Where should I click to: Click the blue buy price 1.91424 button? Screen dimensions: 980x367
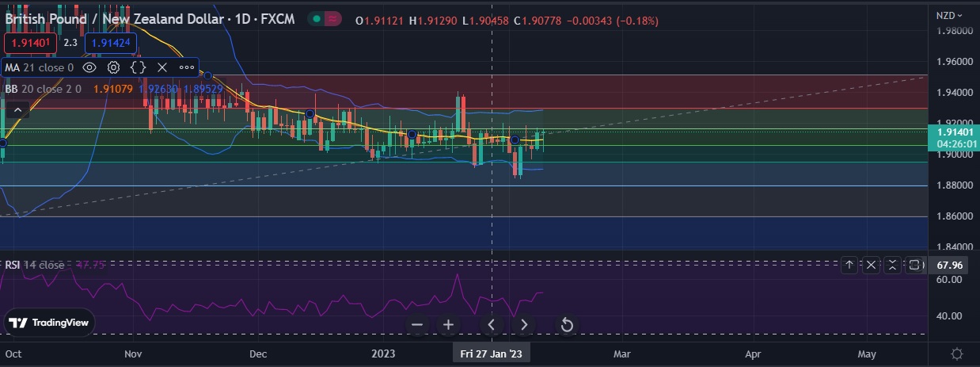coord(111,43)
